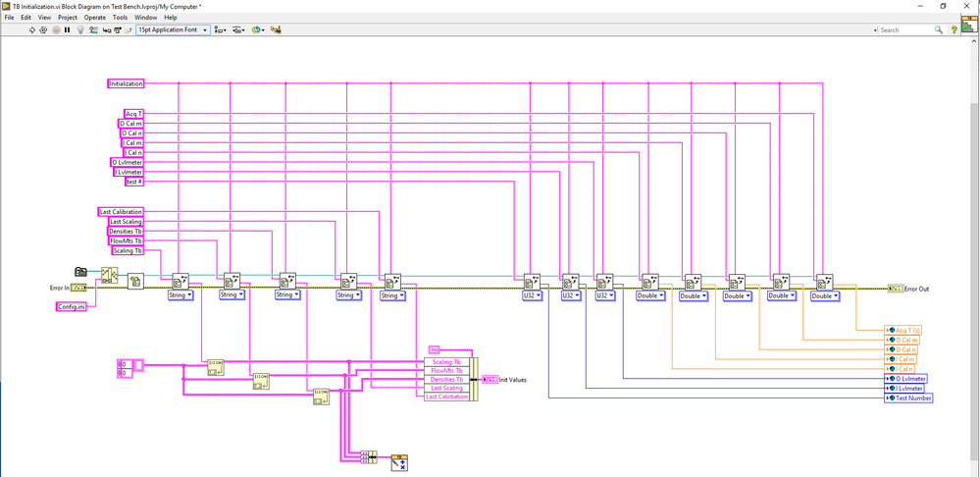Viewport: 980px width, 477px height.
Task: Select the Error Out indicator terminal
Action: pyautogui.click(x=895, y=289)
